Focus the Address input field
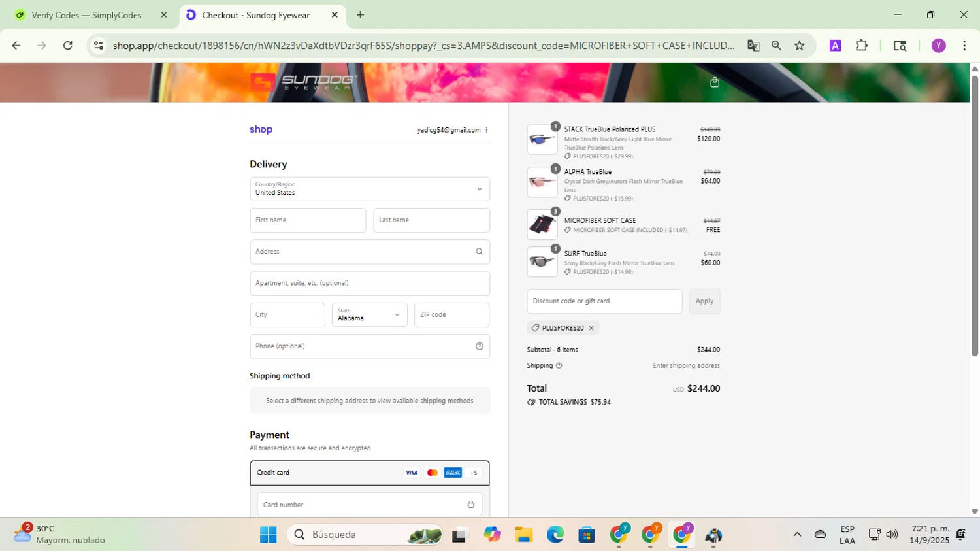980x551 pixels. (370, 252)
